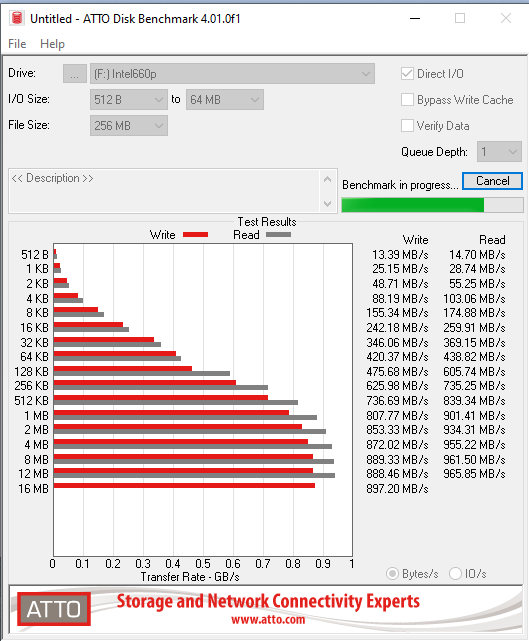Toggle the Direct I/O checkbox
This screenshot has width=529, height=641.
[x=408, y=74]
